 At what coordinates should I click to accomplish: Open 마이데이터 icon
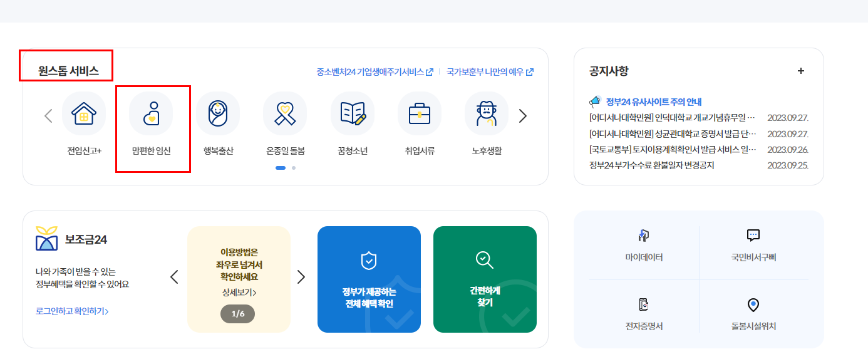(644, 236)
